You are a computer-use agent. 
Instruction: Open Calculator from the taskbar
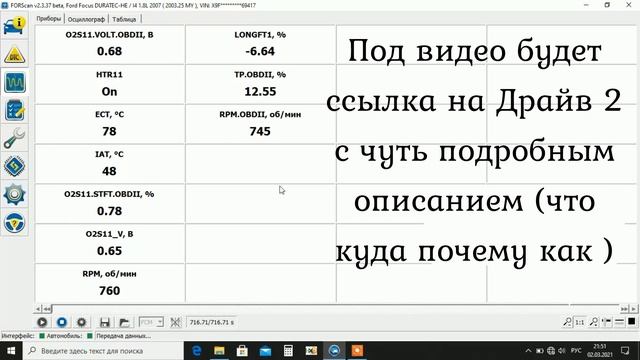(x=288, y=351)
